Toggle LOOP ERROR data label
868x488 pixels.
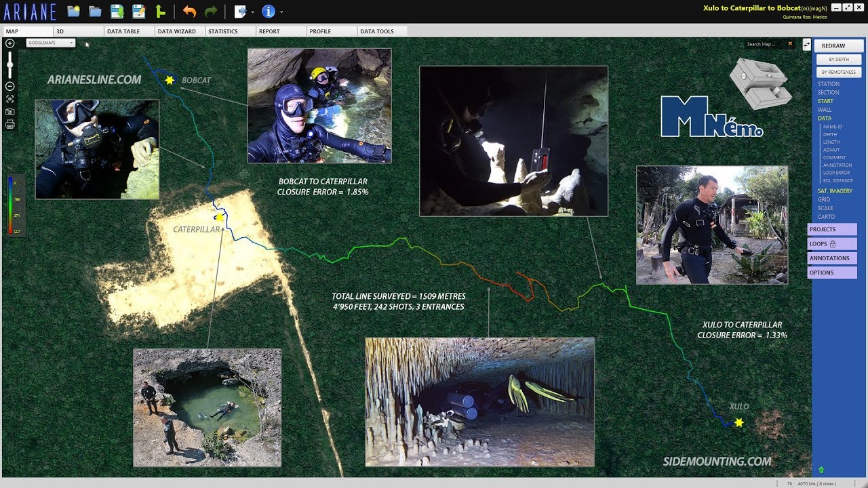pos(836,173)
